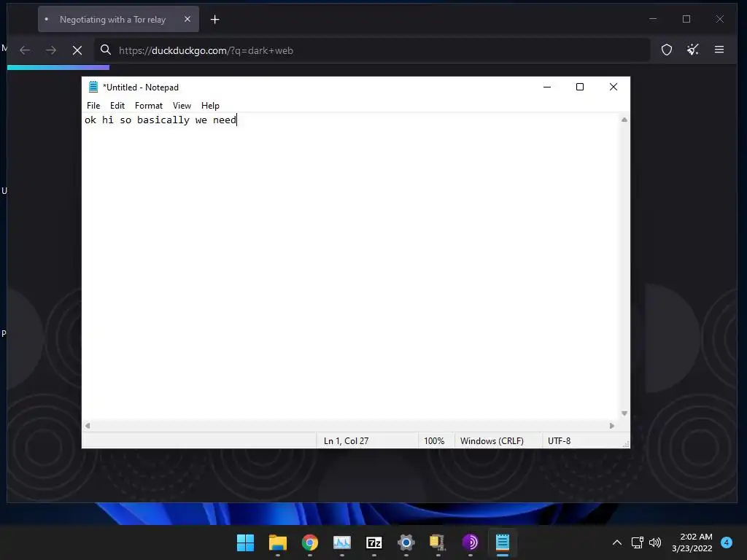Open the Format menu in Notepad
This screenshot has width=747, height=560.
(x=149, y=106)
